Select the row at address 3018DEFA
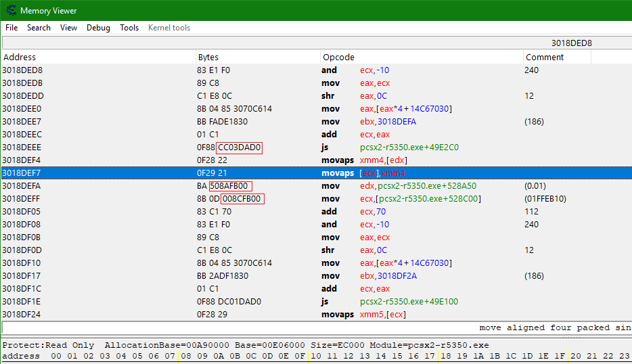This screenshot has width=632, height=364. [317, 186]
